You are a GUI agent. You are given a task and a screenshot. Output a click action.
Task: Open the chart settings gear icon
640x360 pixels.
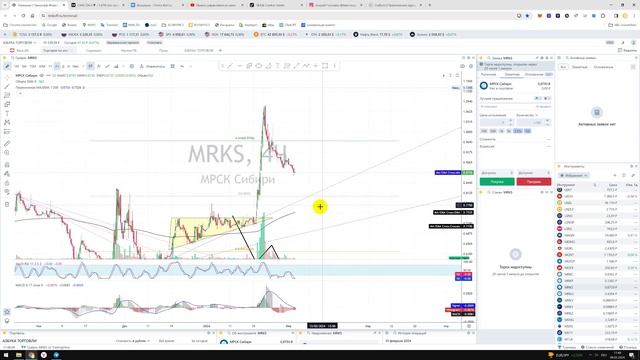click(131, 66)
